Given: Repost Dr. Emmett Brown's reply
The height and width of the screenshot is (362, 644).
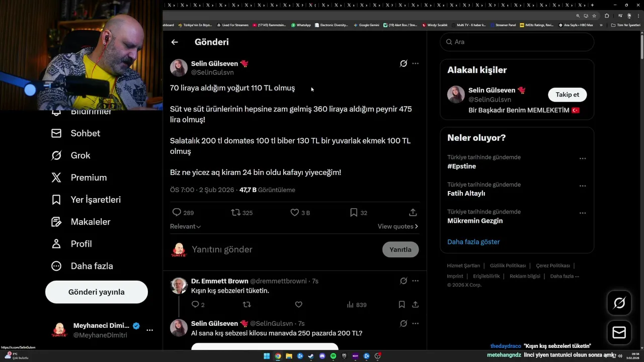Looking at the screenshot, I should click(247, 304).
